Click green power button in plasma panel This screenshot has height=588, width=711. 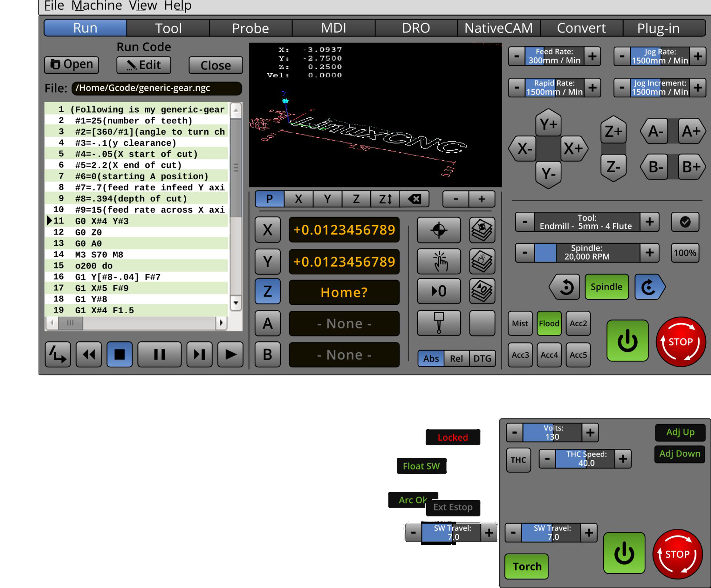pos(624,553)
